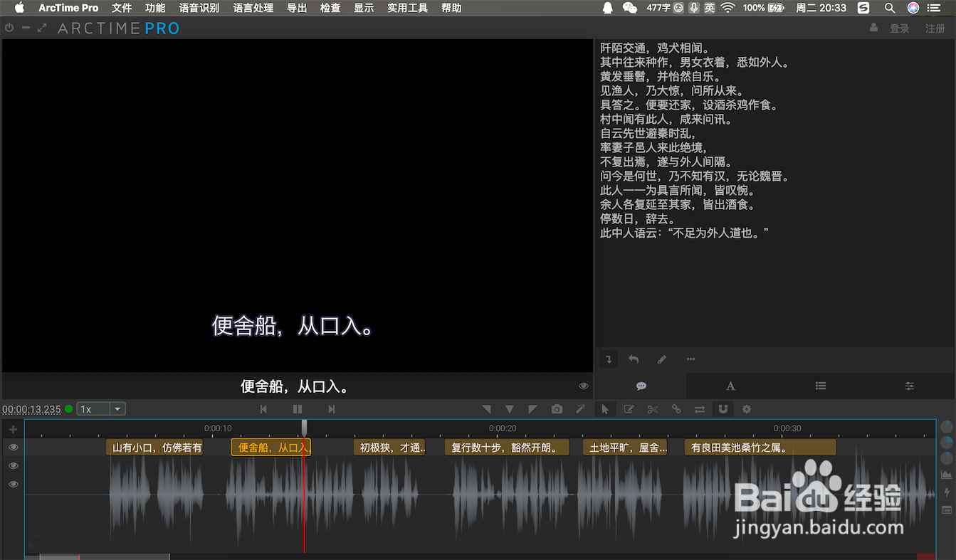Select the arrow pointer tool
This screenshot has height=560, width=956.
click(605, 409)
